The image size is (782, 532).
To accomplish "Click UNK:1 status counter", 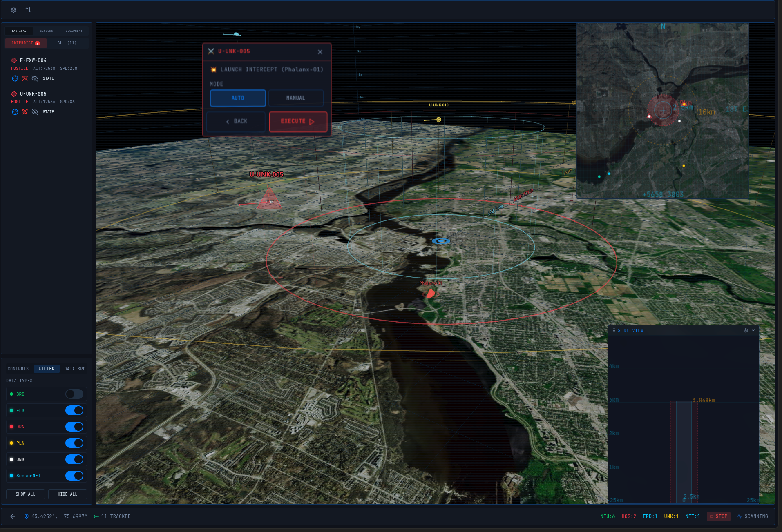I will tap(671, 516).
